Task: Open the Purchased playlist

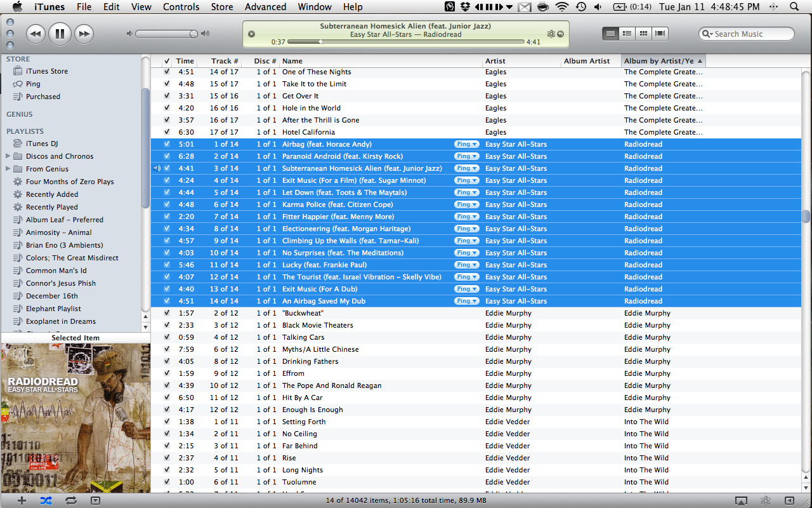Action: pyautogui.click(x=43, y=97)
